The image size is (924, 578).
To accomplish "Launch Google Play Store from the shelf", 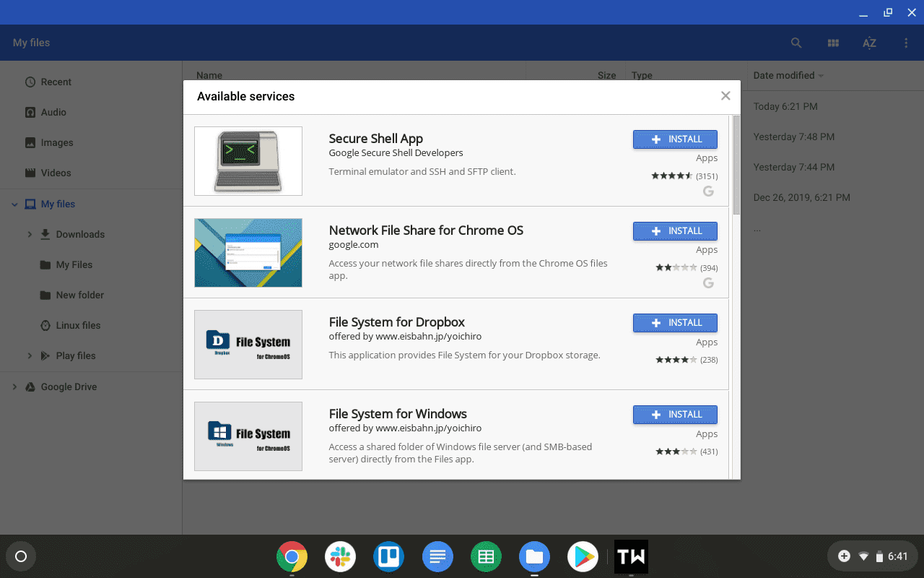I will tap(583, 556).
